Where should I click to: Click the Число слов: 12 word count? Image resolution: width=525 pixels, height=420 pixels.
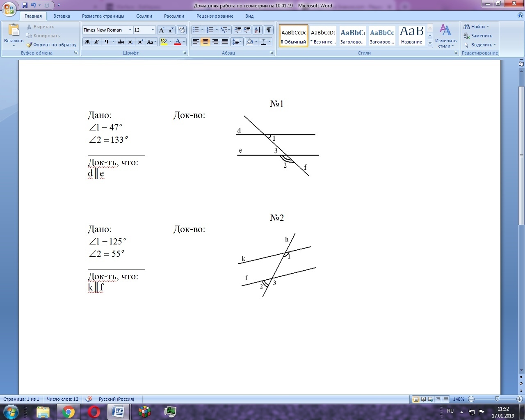click(x=62, y=399)
